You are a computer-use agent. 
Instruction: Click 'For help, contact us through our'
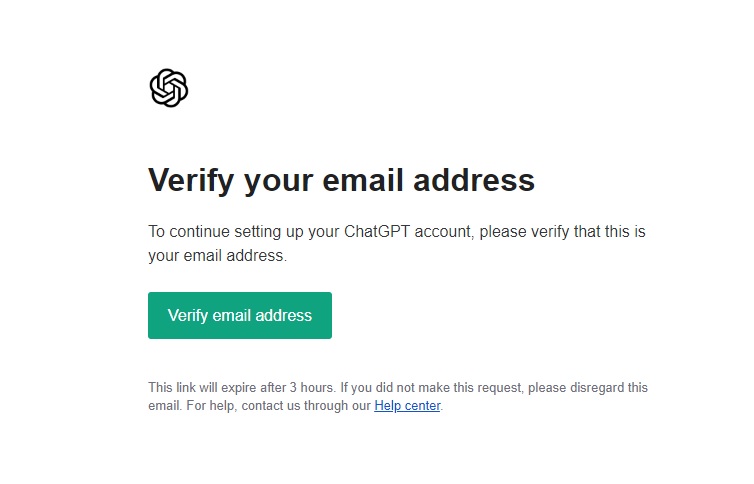[x=278, y=406]
